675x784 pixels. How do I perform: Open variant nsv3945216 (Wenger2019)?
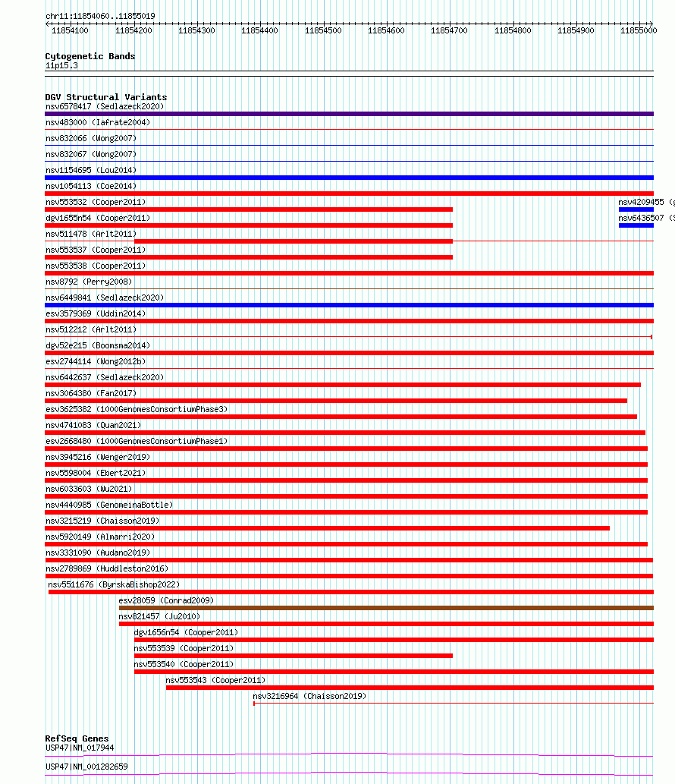point(97,458)
